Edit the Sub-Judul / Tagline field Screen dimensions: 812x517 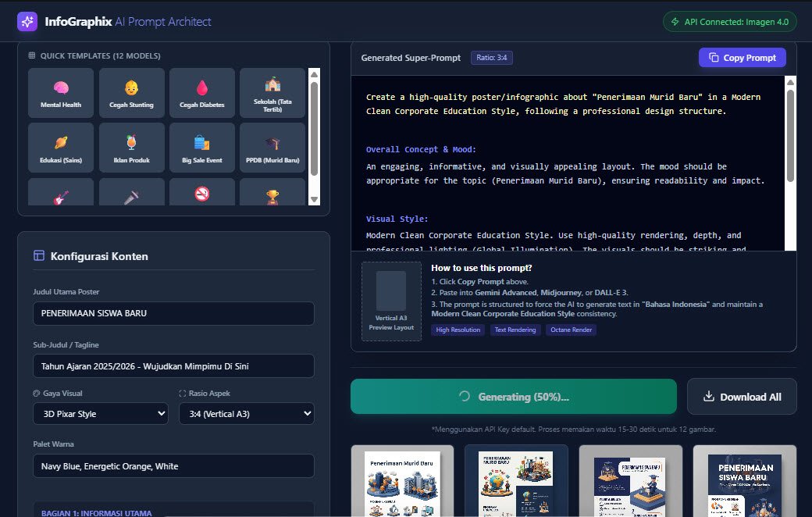pyautogui.click(x=173, y=366)
